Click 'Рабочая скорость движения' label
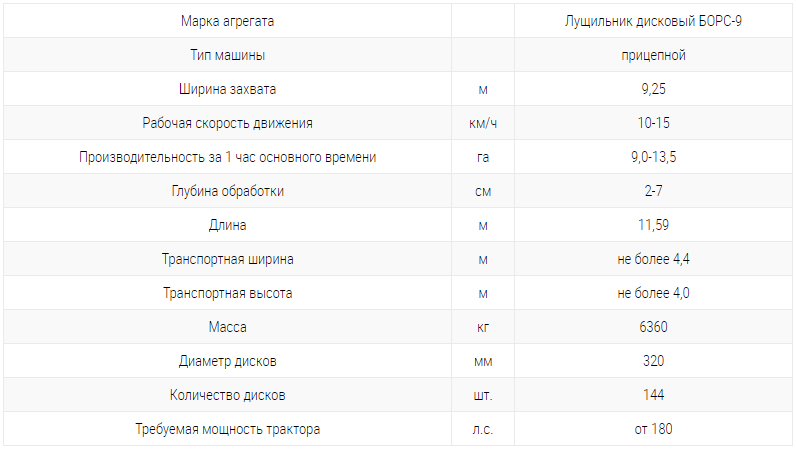Screen dimensions: 796x449 (x=227, y=123)
